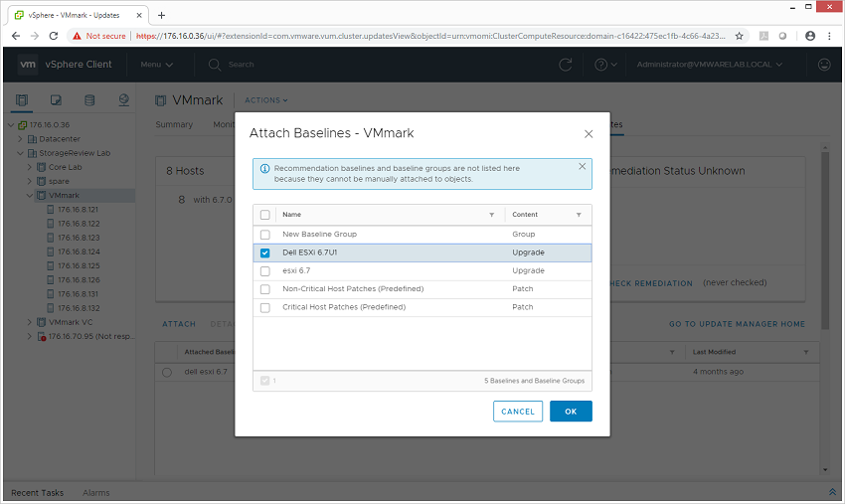Open the Administrator user account dropdown

[x=709, y=65]
